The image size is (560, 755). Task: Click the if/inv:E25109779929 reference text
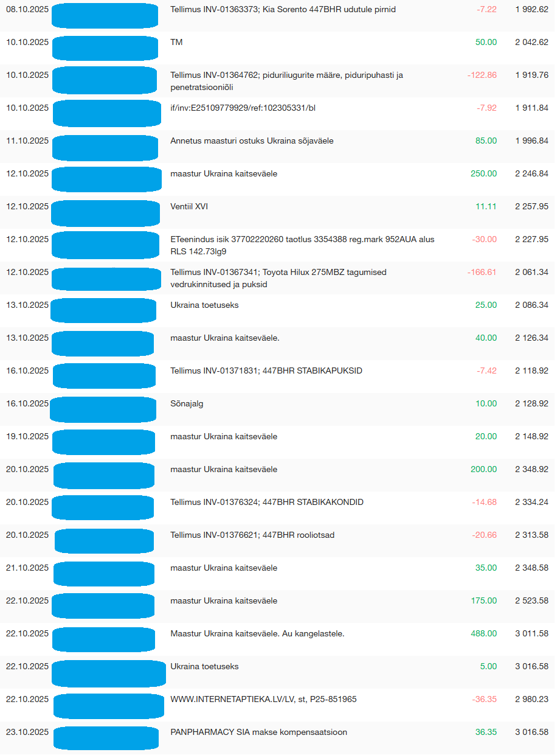point(243,108)
